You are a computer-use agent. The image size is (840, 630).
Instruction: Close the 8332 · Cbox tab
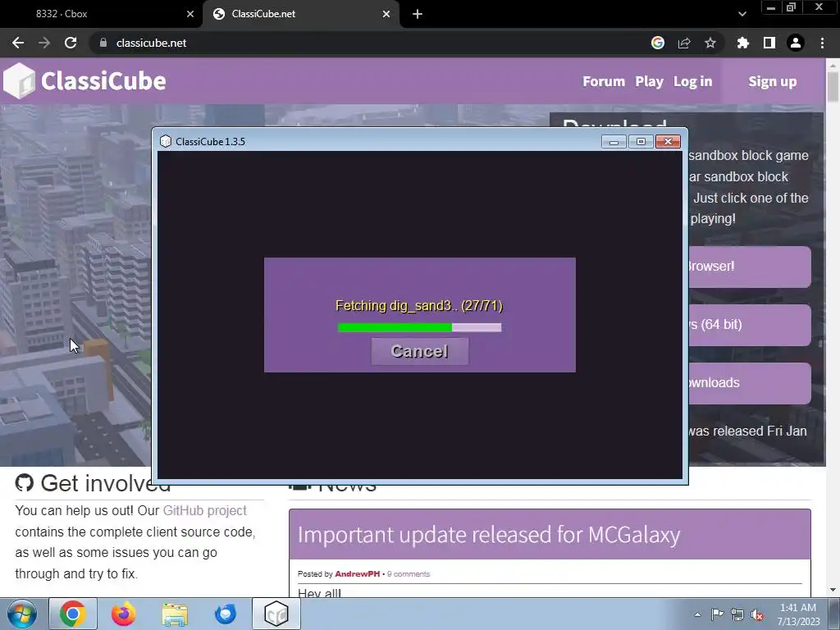coord(190,14)
